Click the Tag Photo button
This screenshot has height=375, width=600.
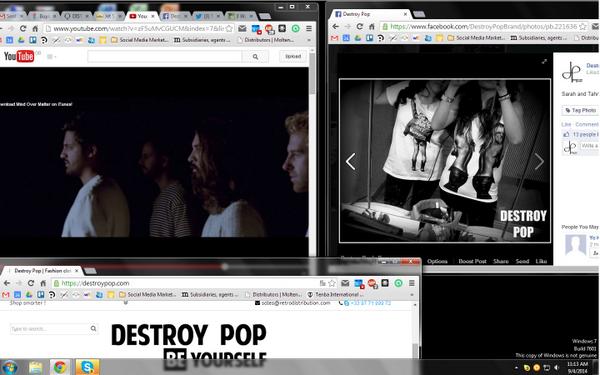point(580,110)
